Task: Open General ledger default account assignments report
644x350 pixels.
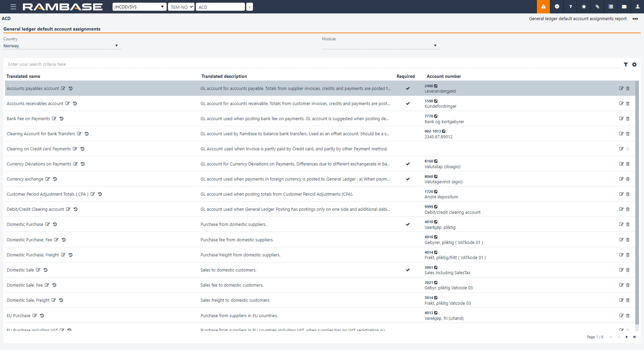Action: pyautogui.click(x=577, y=19)
